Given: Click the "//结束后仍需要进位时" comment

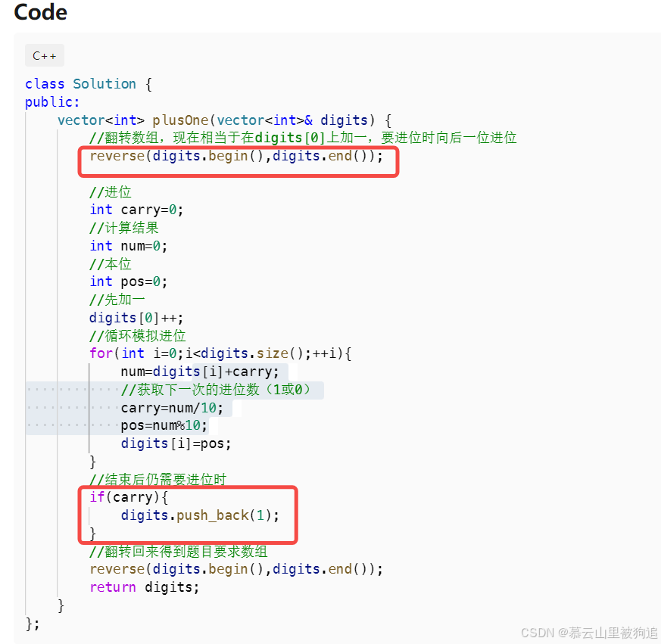Looking at the screenshot, I should point(158,480).
